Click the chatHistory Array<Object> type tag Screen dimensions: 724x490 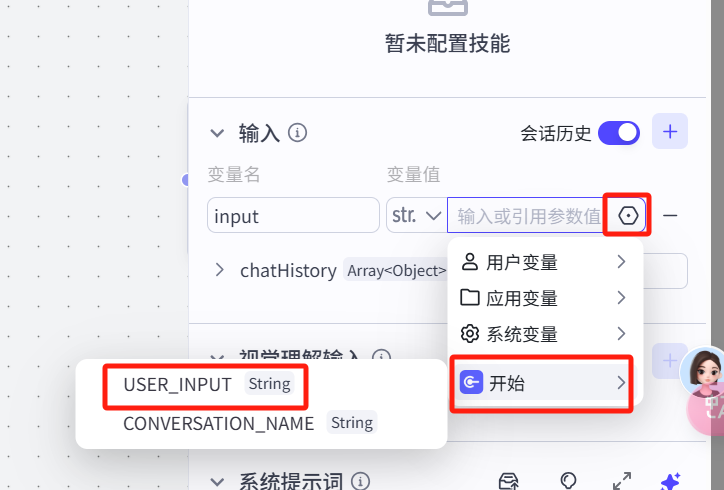pos(397,271)
